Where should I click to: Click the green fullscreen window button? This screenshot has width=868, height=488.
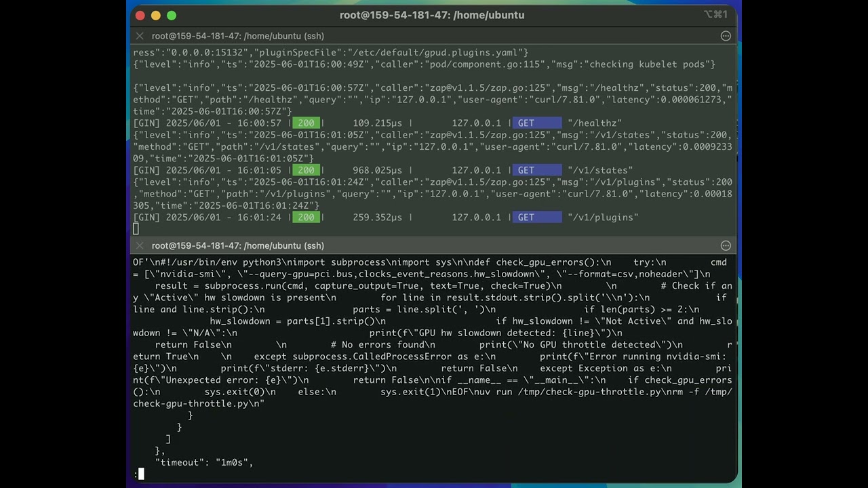[172, 15]
